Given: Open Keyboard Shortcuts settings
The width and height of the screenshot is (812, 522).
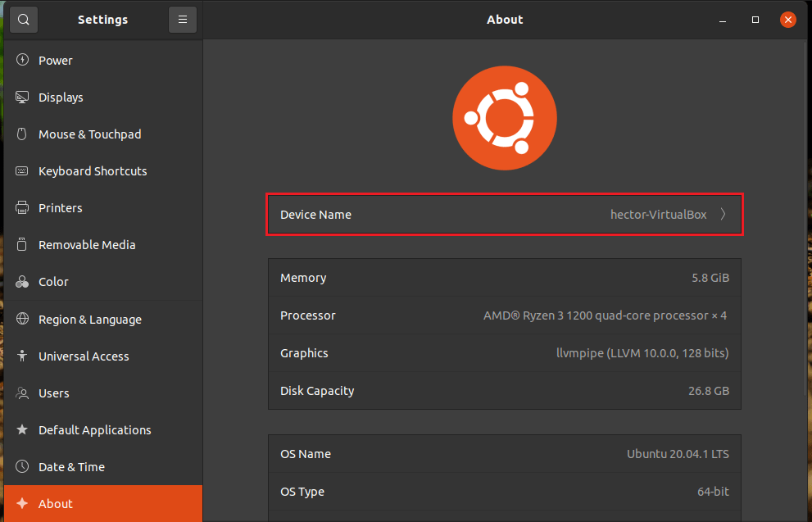Looking at the screenshot, I should point(22,170).
